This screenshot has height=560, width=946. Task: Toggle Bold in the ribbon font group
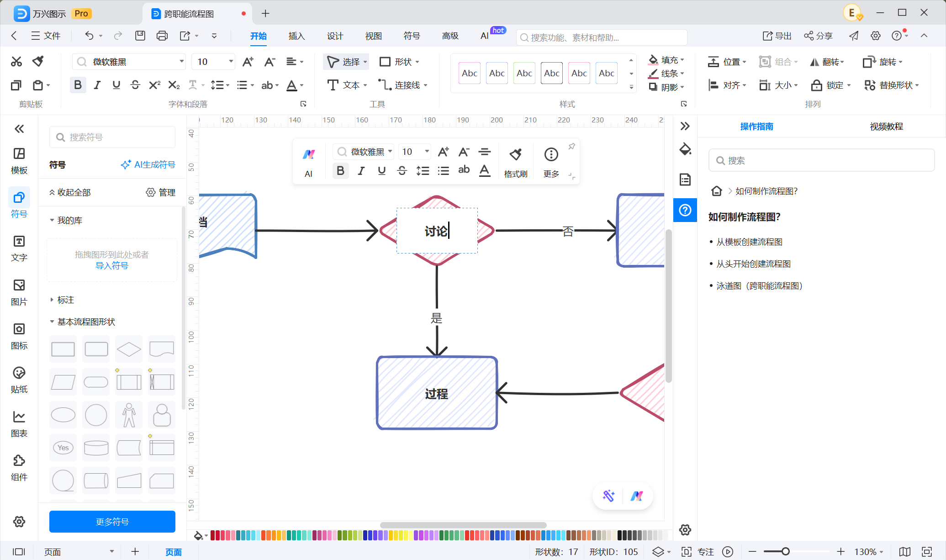78,85
